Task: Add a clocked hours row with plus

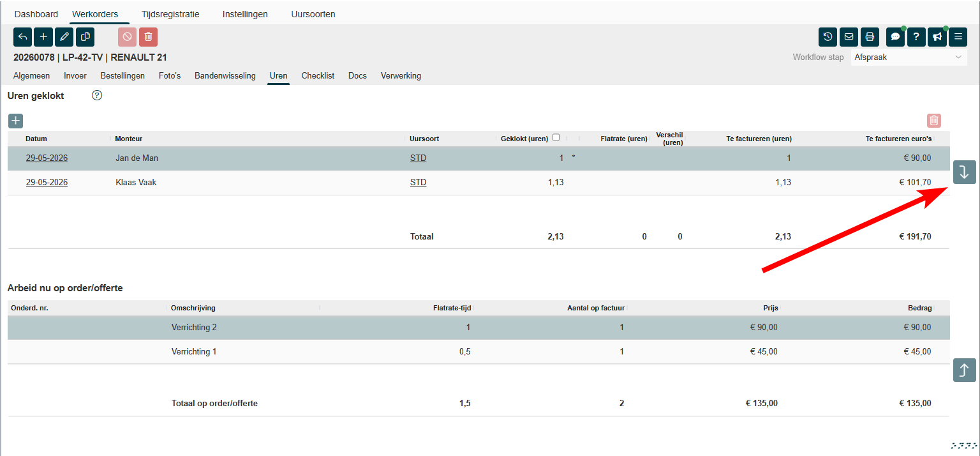Action: click(16, 121)
